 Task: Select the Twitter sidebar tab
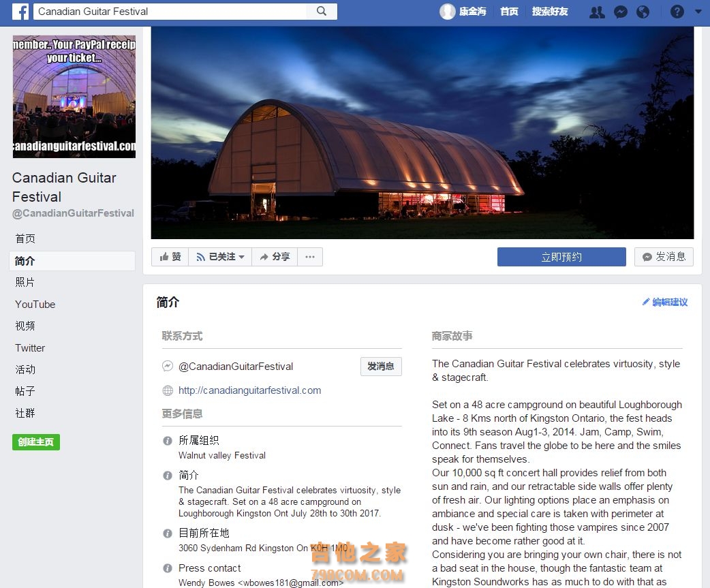[x=30, y=347]
